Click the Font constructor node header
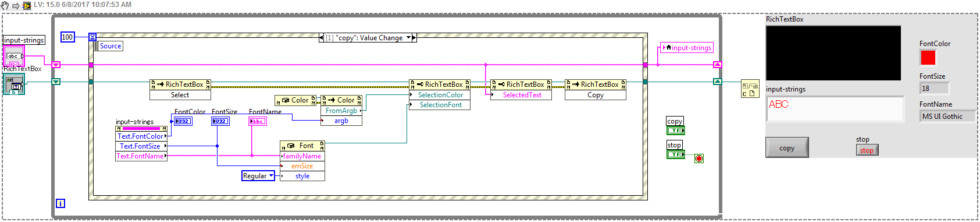This screenshot has width=980, height=222. coord(302,146)
